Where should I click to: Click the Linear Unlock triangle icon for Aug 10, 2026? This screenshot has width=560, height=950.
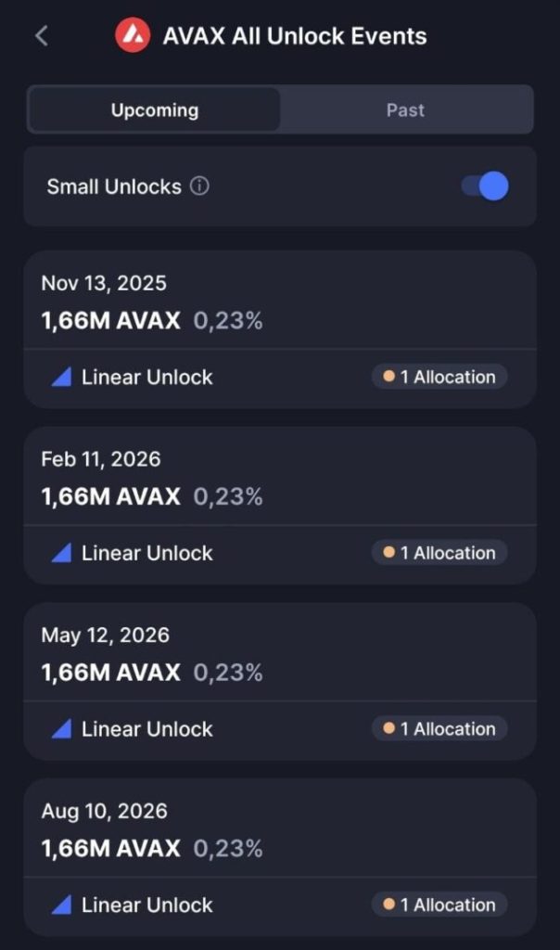[x=61, y=905]
